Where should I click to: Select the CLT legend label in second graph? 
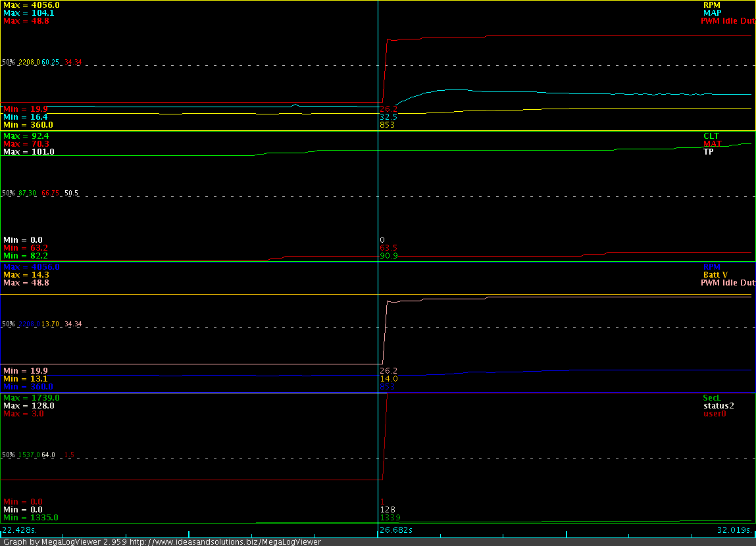[711, 136]
